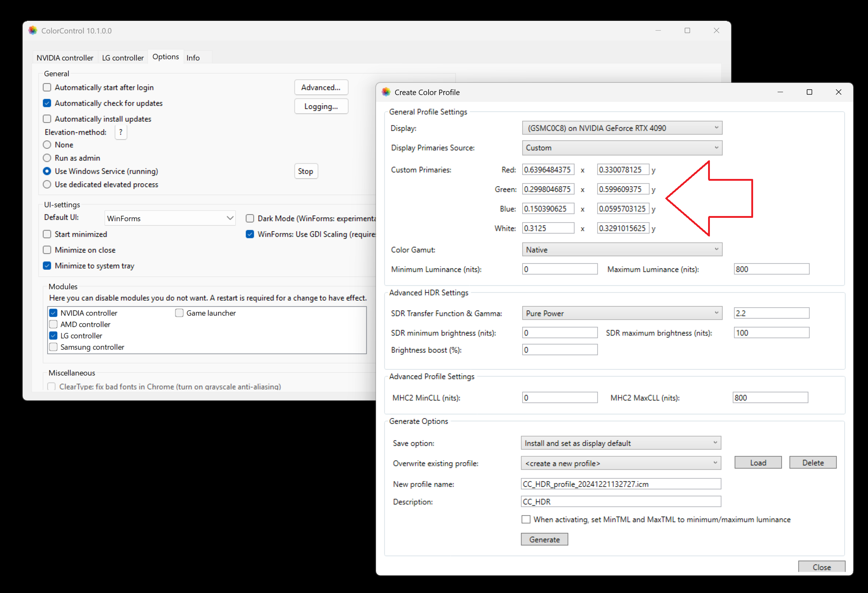This screenshot has width=868, height=593.
Task: Click the elevation-method question mark help button
Action: pyautogui.click(x=121, y=132)
